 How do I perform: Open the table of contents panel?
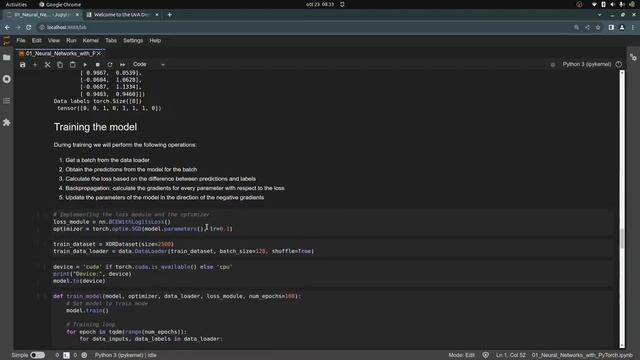tap(7, 100)
